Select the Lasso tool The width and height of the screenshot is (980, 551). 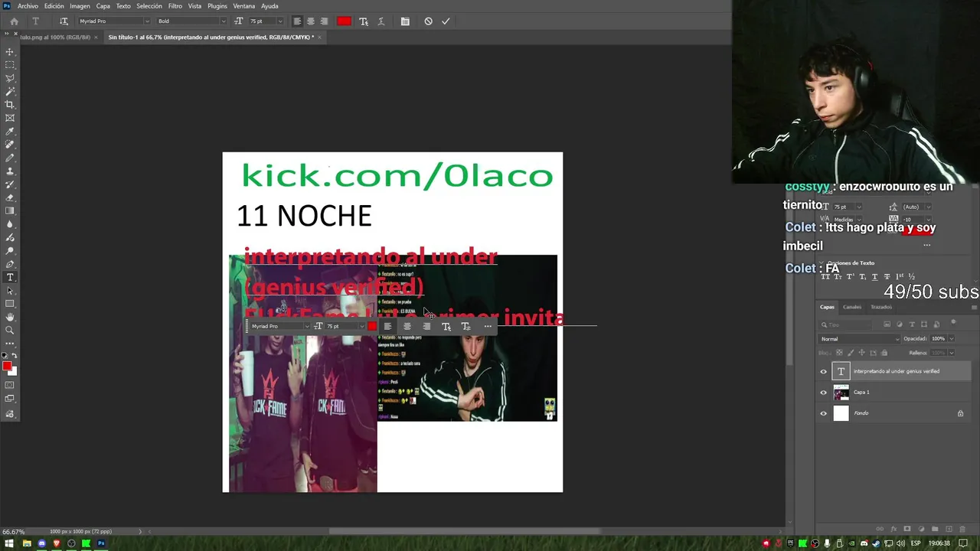pos(10,78)
